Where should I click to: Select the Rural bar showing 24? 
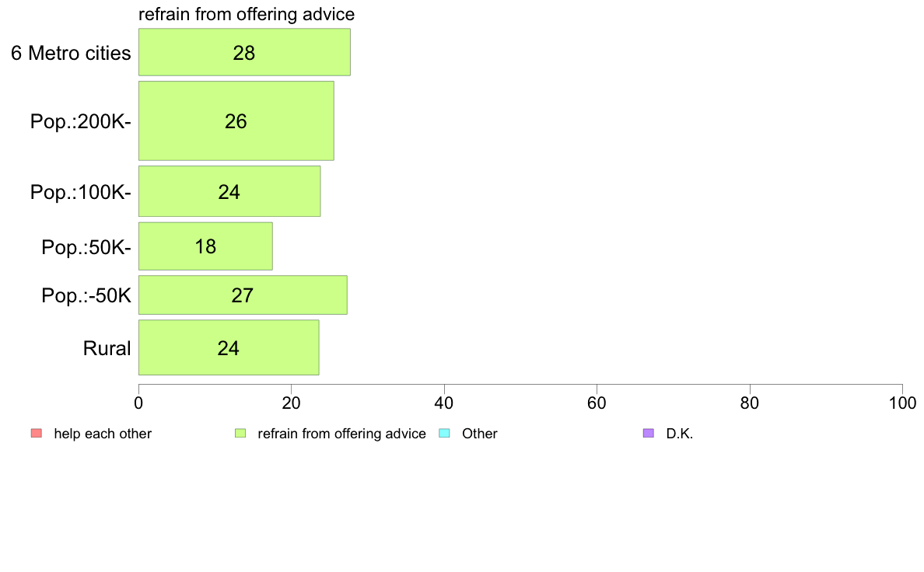[229, 347]
